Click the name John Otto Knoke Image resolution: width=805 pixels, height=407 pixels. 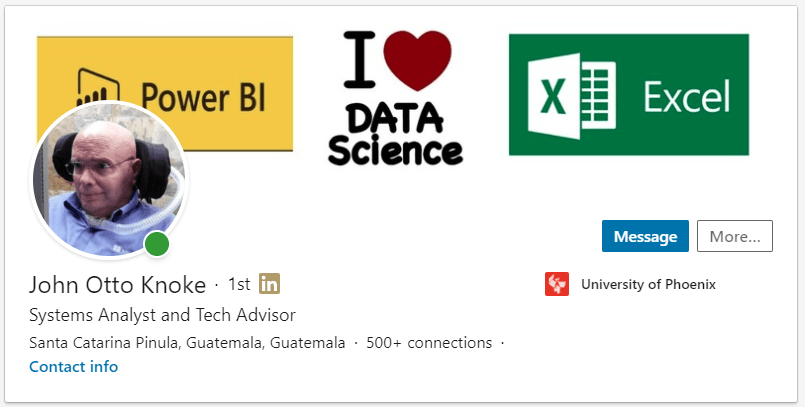click(117, 284)
